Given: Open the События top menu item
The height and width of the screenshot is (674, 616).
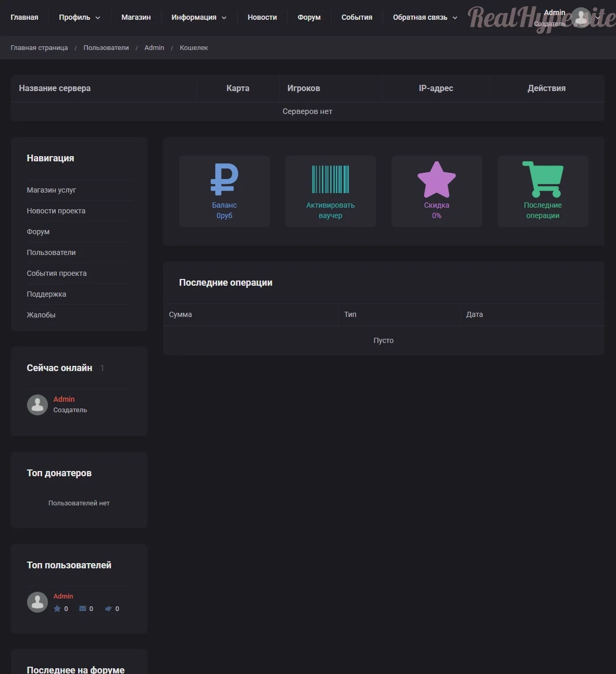Looking at the screenshot, I should [357, 17].
